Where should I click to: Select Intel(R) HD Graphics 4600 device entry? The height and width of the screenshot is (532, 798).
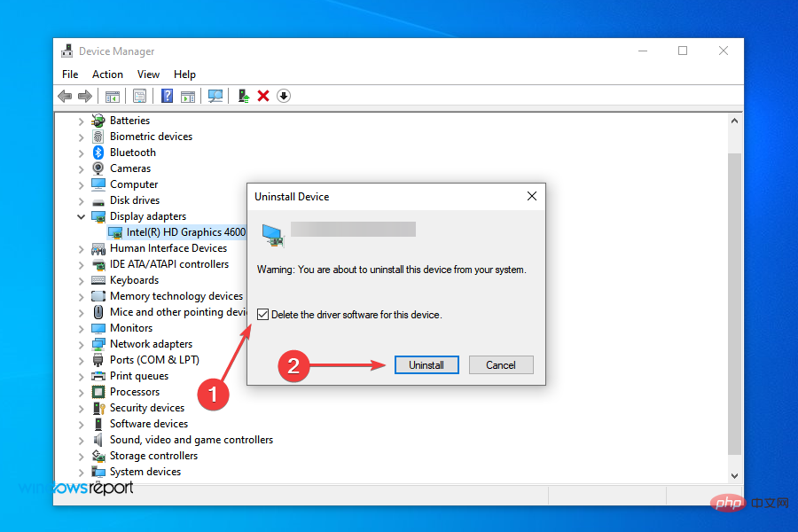(x=184, y=231)
